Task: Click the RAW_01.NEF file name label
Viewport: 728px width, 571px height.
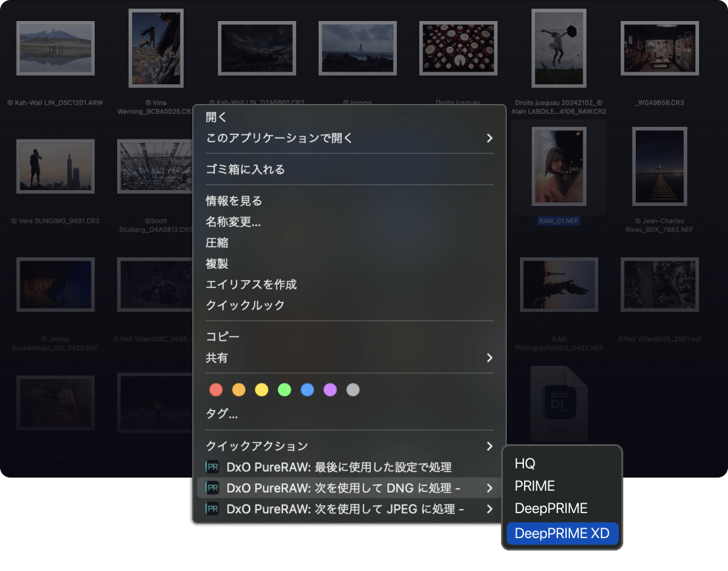Action: coord(559,221)
